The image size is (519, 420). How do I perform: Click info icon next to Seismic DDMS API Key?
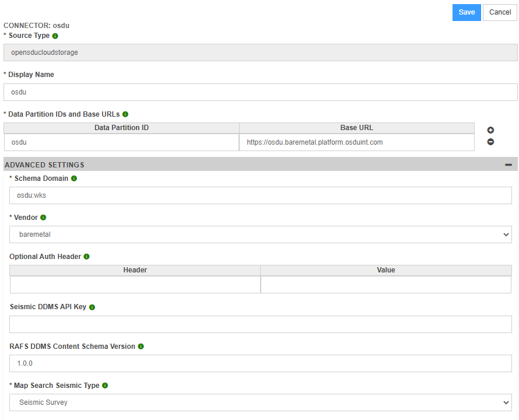tap(92, 307)
